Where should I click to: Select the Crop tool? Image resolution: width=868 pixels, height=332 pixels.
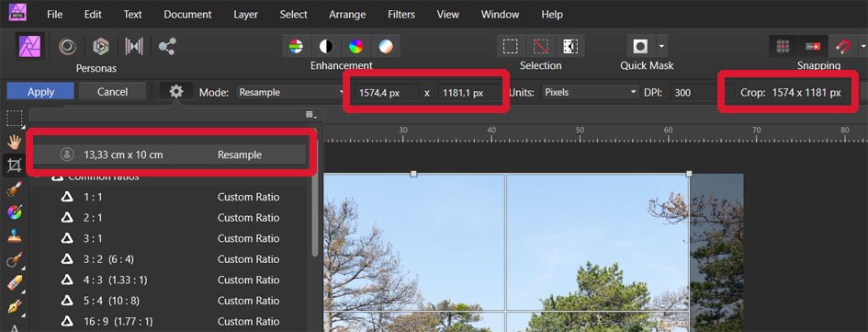[15, 166]
